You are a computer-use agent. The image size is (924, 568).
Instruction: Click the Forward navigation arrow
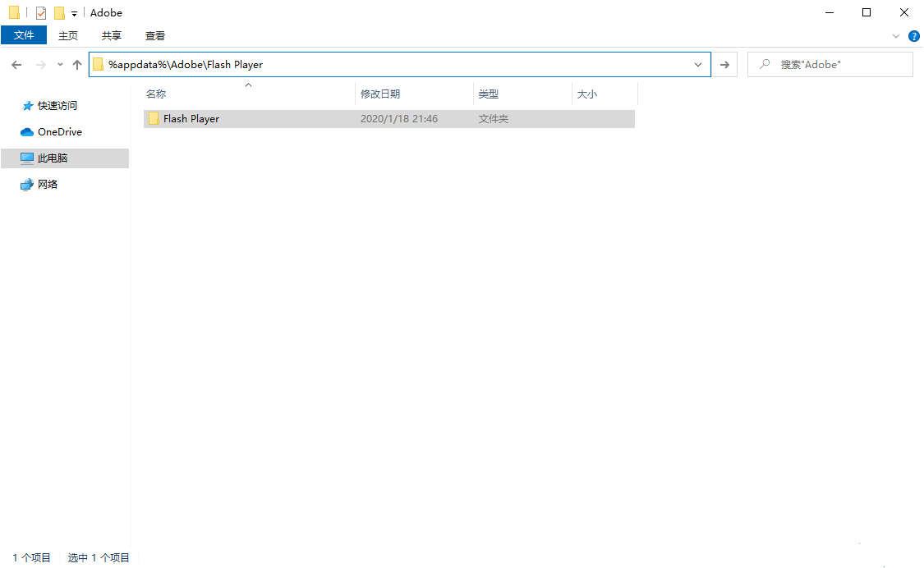41,65
